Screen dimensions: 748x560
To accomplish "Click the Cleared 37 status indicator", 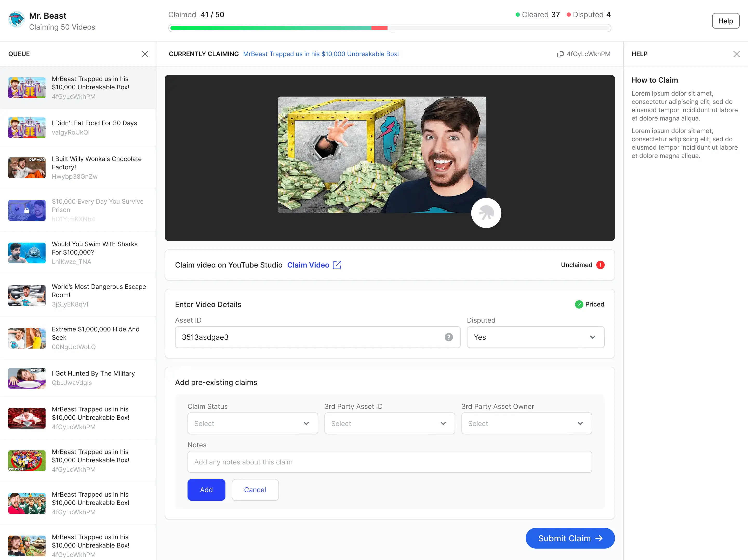I will click(x=538, y=15).
